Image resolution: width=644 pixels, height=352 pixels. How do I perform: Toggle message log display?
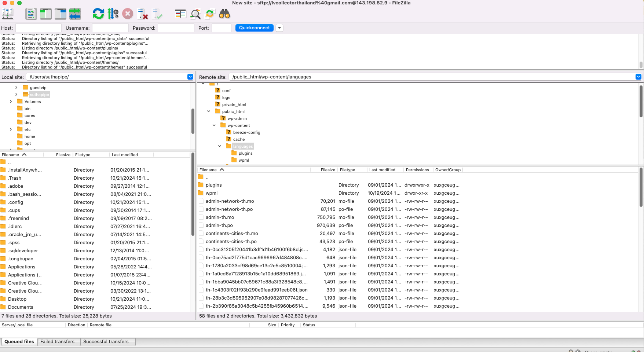(31, 14)
